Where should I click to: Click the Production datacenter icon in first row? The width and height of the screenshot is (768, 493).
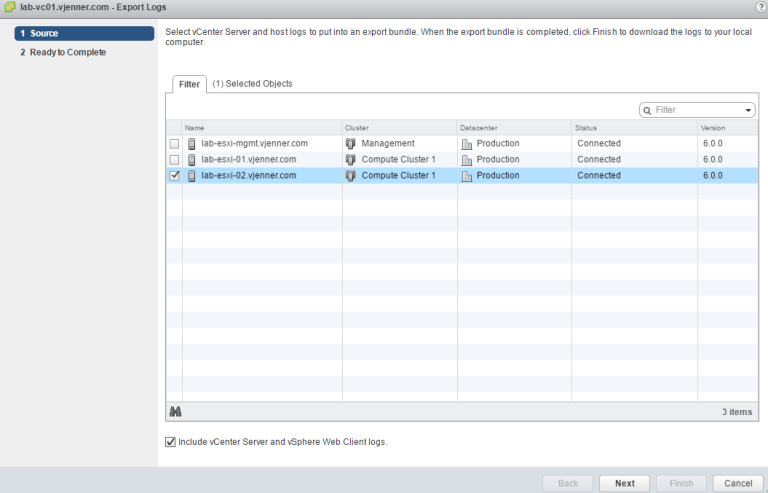click(x=466, y=144)
